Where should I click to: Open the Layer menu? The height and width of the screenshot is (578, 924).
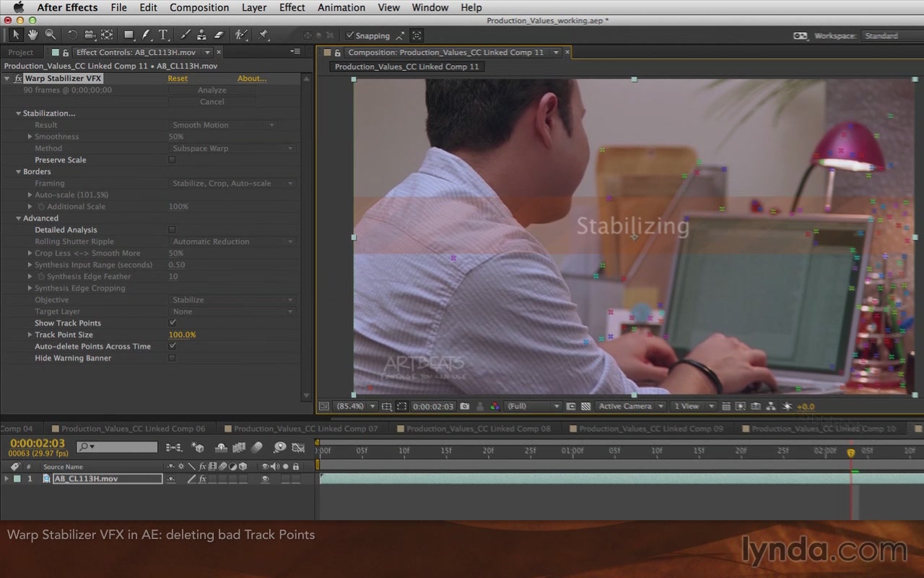coord(253,7)
